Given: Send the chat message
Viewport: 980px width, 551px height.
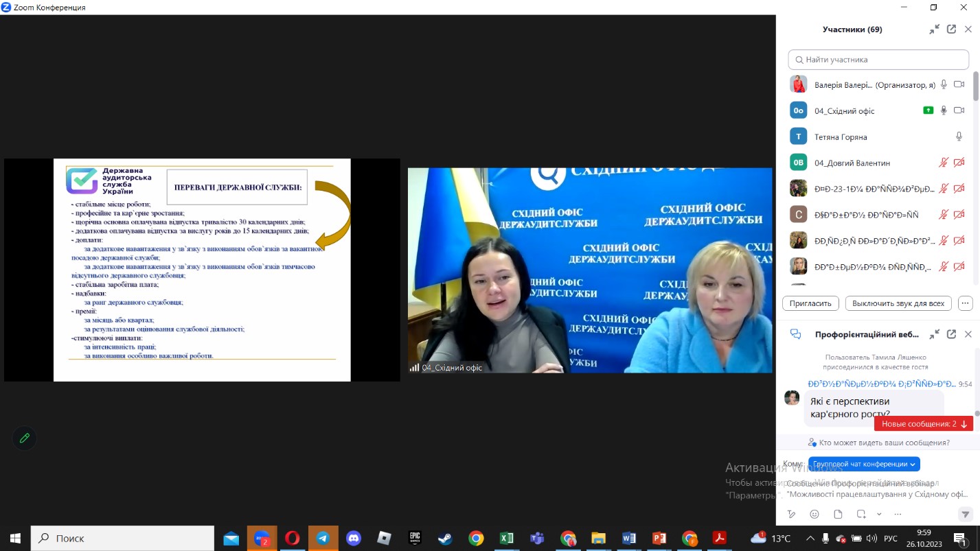Looking at the screenshot, I should click(965, 514).
